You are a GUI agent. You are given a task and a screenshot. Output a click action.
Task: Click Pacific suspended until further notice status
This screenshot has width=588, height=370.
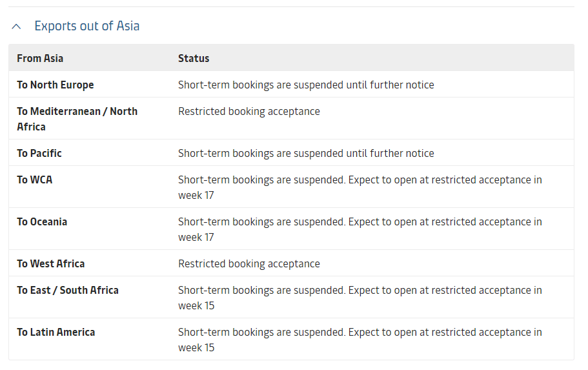306,153
